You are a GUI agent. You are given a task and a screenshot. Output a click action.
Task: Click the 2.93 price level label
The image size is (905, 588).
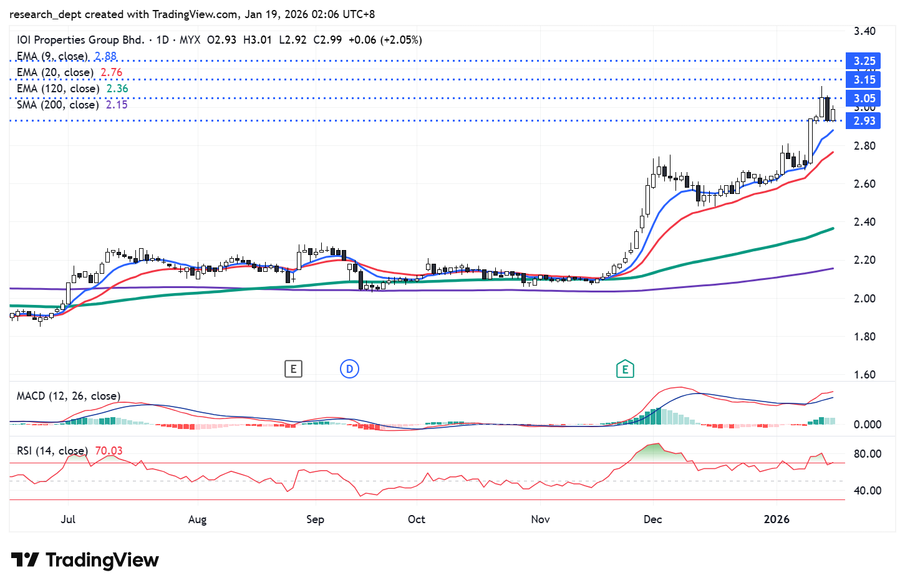click(x=864, y=121)
